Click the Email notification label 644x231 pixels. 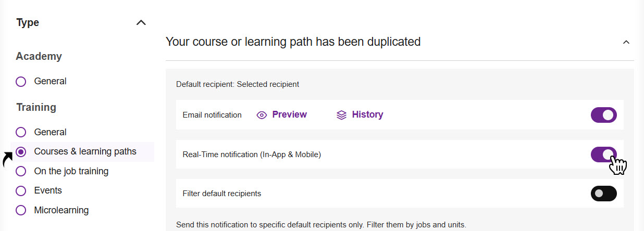point(212,115)
